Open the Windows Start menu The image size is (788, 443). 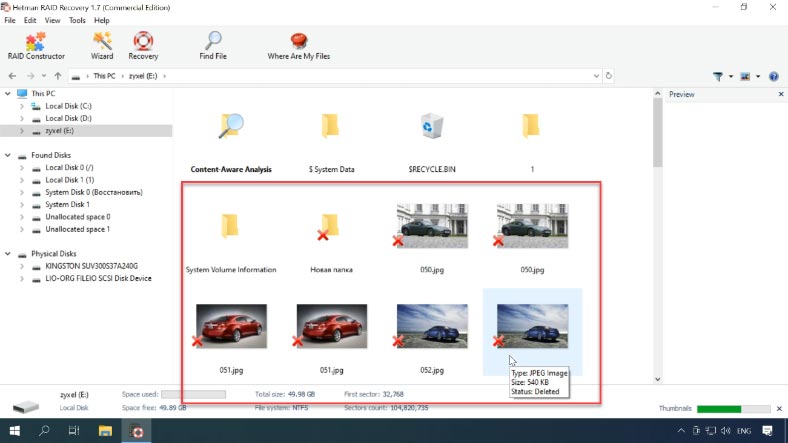15,430
